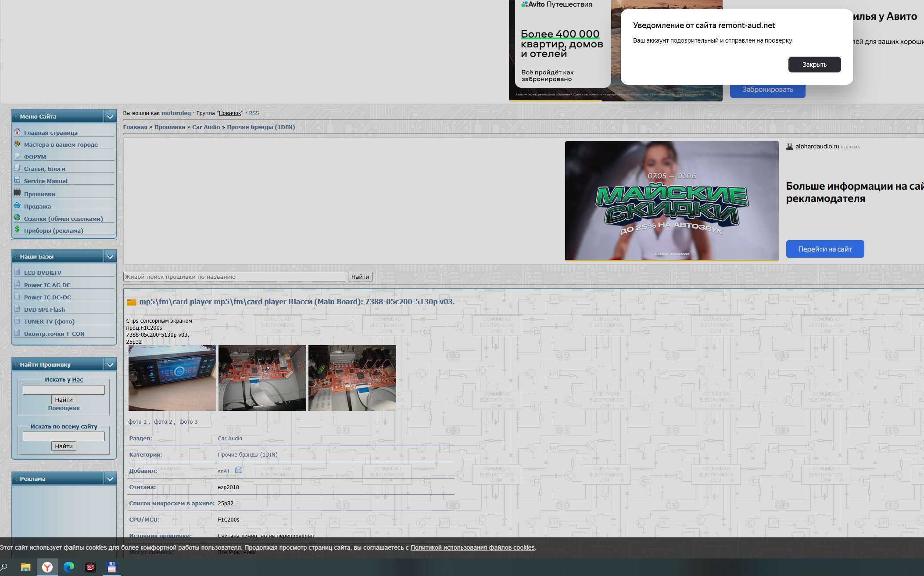Collapse the Найти Прошивку panel
Viewport: 924px width, 576px height.
click(x=110, y=364)
